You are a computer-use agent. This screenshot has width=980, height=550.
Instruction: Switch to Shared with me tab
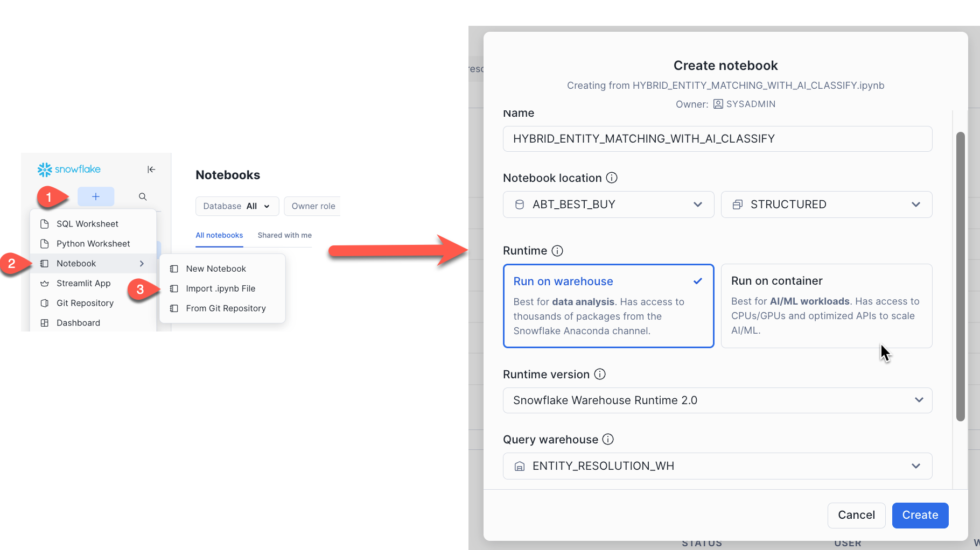(x=284, y=235)
